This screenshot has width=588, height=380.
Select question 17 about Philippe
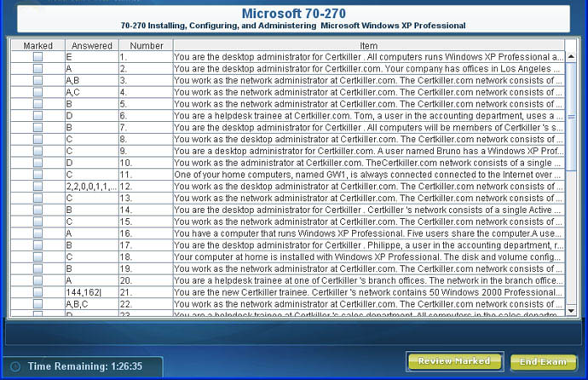pos(369,245)
